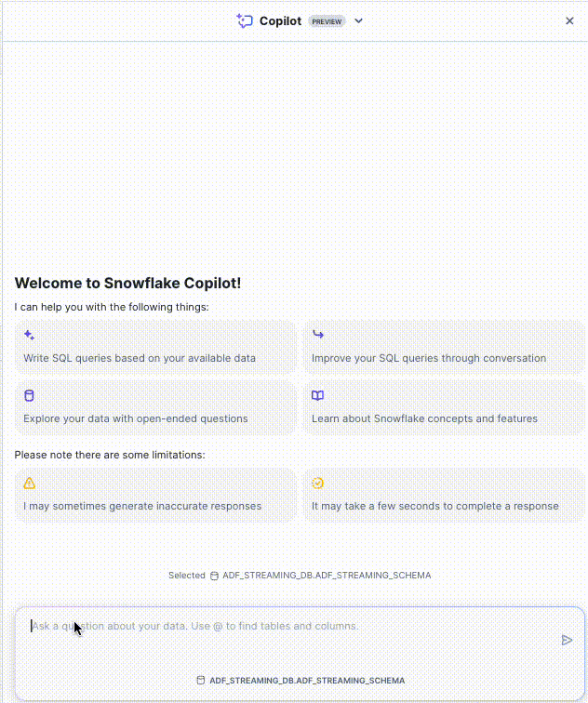Viewport: 588px width, 703px height.
Task: Choose 'Learn about Snowflake concepts and features'
Action: [424, 418]
